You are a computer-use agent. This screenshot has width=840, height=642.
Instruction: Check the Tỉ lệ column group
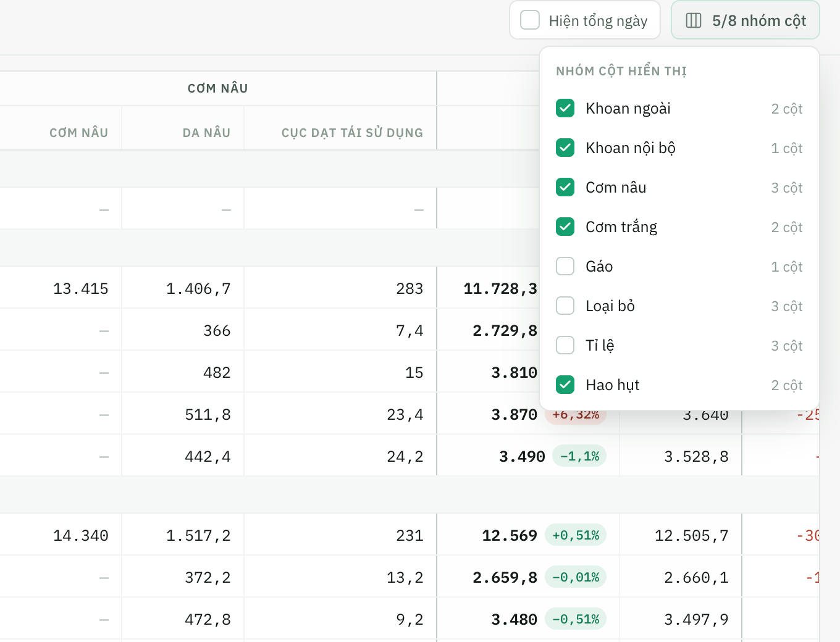point(565,345)
